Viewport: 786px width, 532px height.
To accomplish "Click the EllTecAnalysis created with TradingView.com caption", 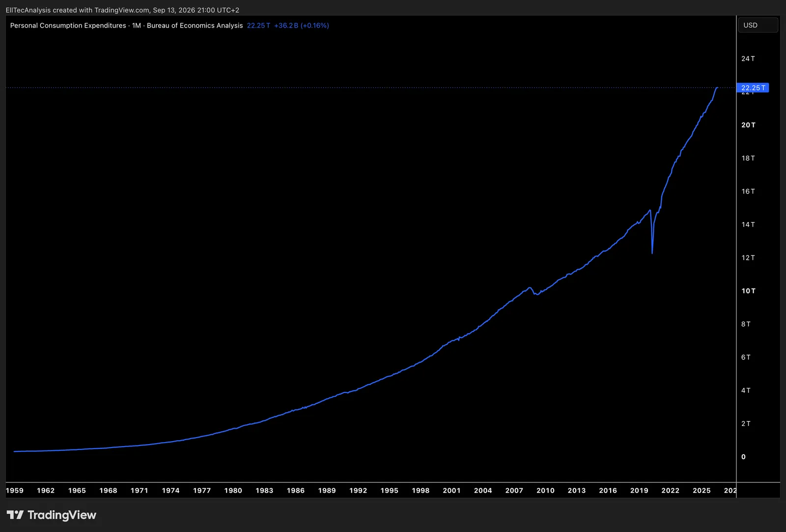I will (x=78, y=10).
